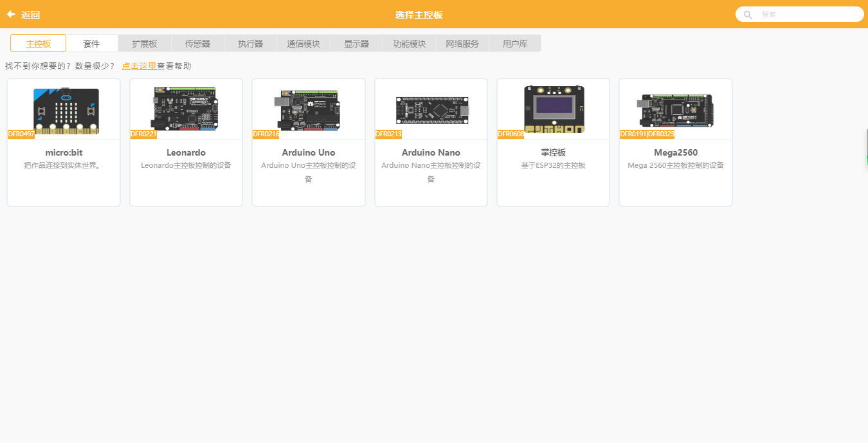Select the Leonardo board image
The height and width of the screenshot is (443, 868).
[186, 109]
